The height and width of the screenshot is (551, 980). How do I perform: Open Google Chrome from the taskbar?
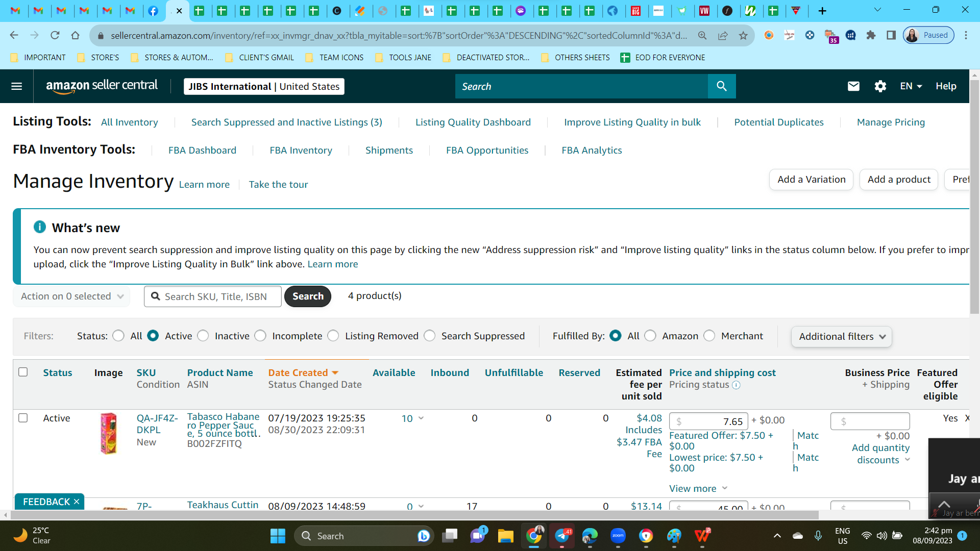pos(534,536)
